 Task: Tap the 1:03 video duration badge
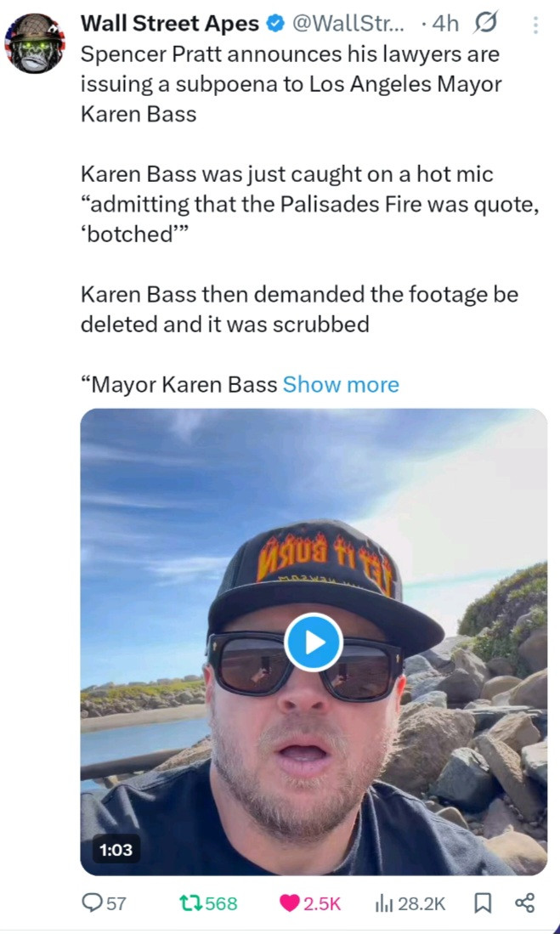click(116, 849)
